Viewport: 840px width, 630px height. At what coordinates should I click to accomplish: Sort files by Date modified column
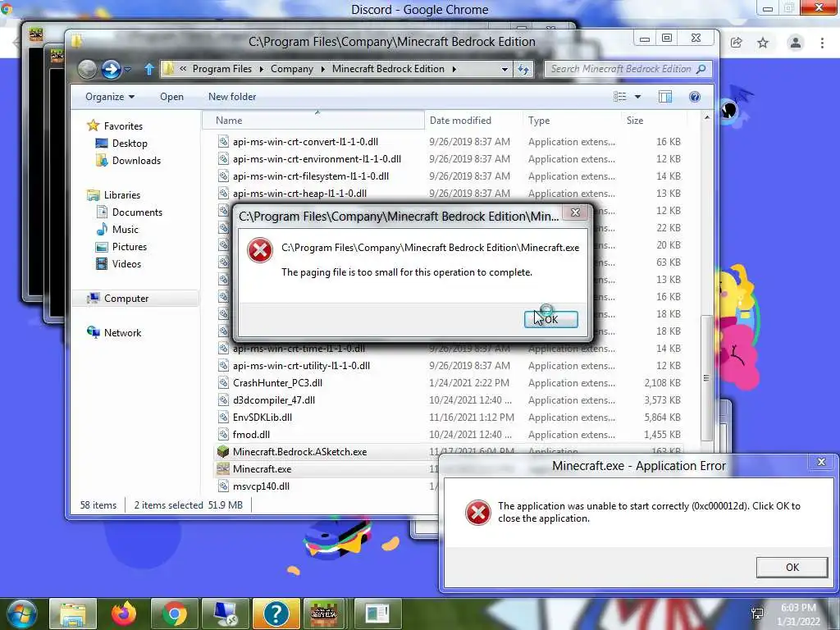coord(473,121)
